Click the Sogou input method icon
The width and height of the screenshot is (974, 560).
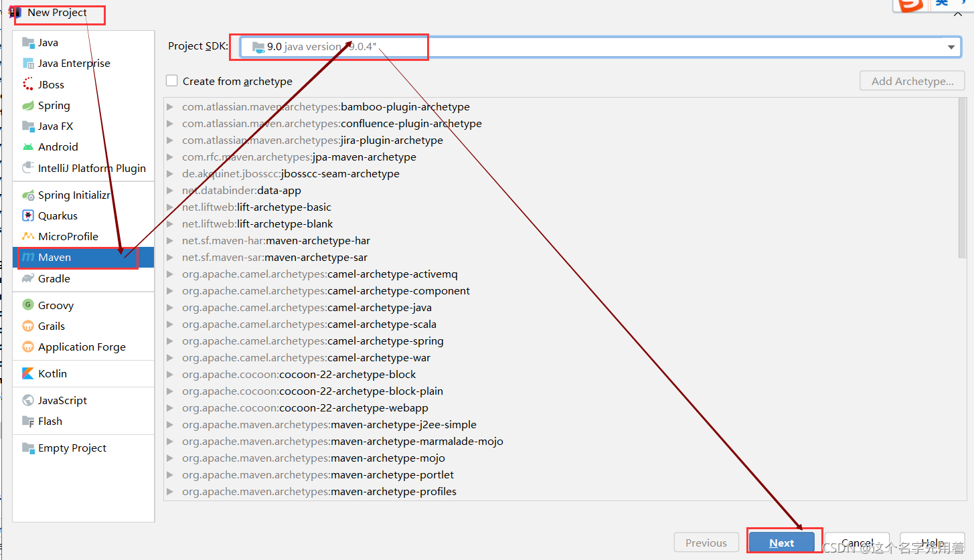[x=910, y=4]
